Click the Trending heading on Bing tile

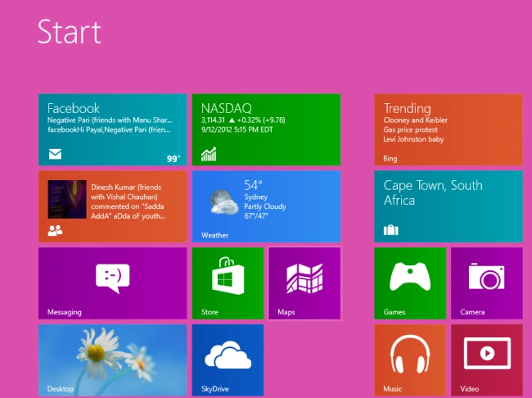[x=407, y=108]
